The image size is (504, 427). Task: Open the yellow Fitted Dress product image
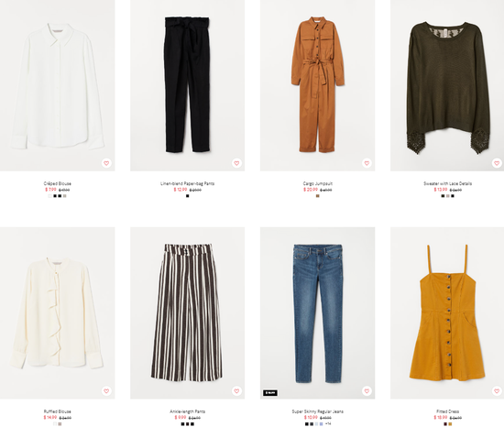[x=447, y=313]
